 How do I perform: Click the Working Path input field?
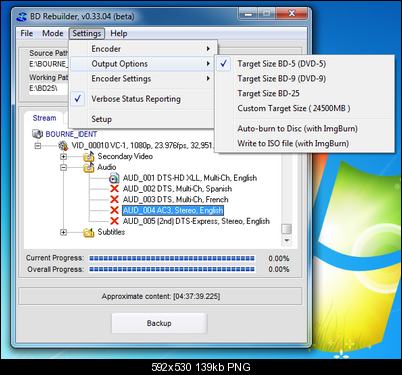tap(48, 88)
